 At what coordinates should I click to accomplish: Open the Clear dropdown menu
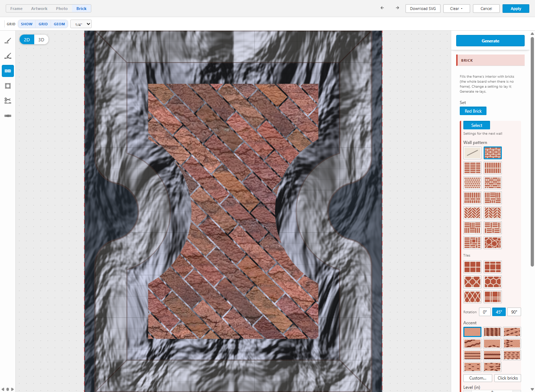click(x=456, y=9)
